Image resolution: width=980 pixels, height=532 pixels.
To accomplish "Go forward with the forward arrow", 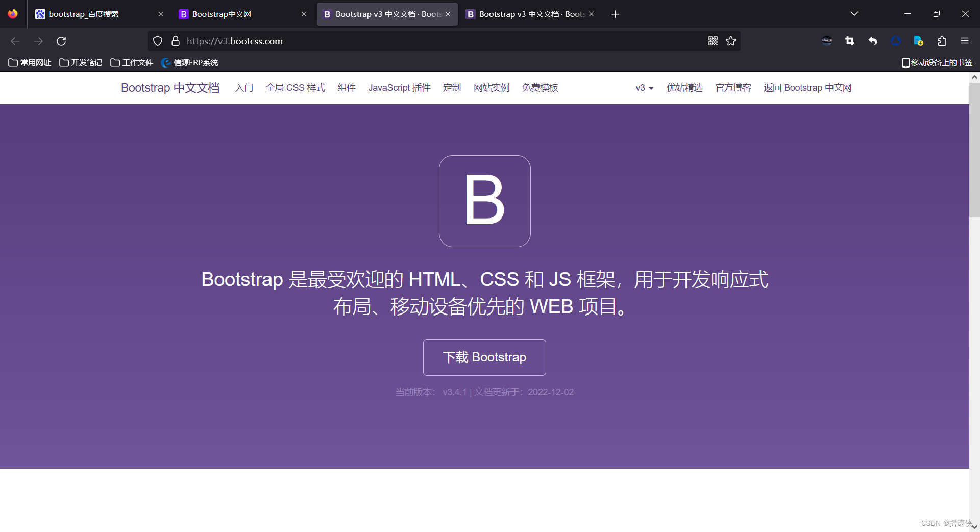I will click(x=38, y=41).
